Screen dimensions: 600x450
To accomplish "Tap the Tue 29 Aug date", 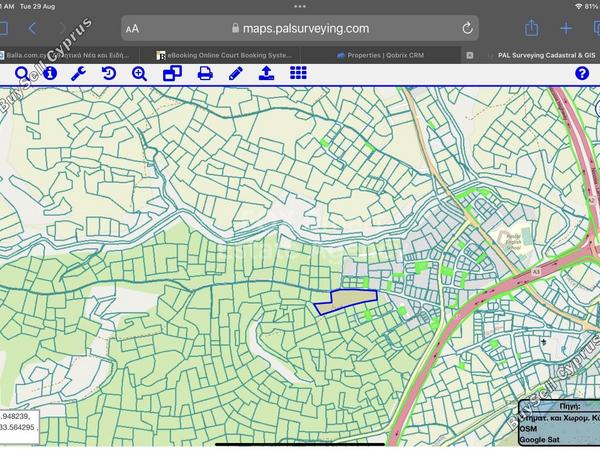I will 38,7.
